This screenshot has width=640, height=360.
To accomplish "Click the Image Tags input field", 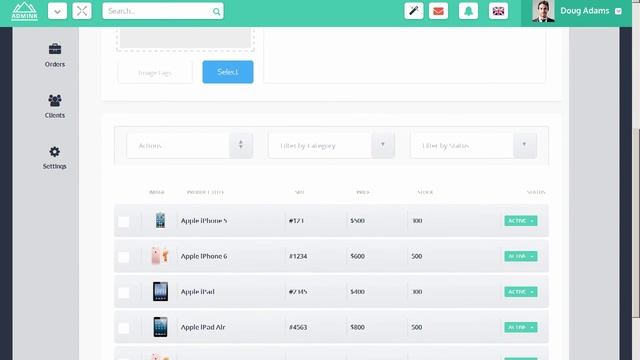I will (x=155, y=72).
